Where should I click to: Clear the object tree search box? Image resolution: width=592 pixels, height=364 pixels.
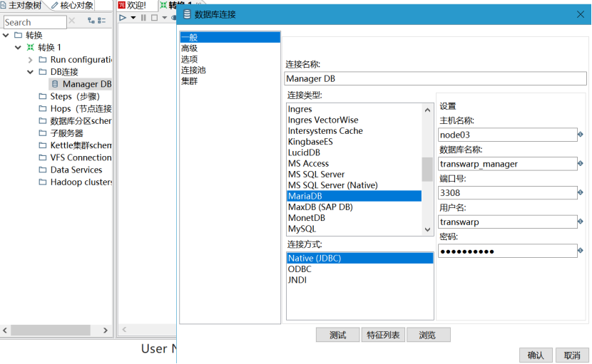click(x=72, y=21)
